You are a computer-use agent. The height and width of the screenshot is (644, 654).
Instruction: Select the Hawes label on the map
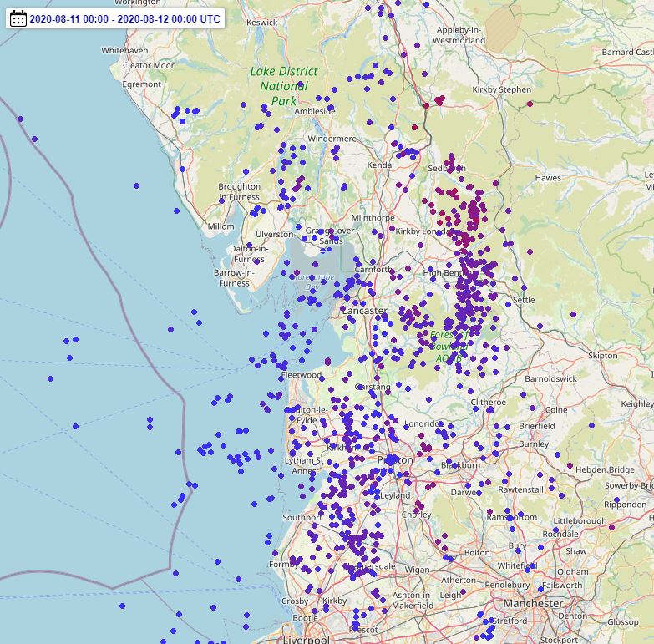(548, 178)
